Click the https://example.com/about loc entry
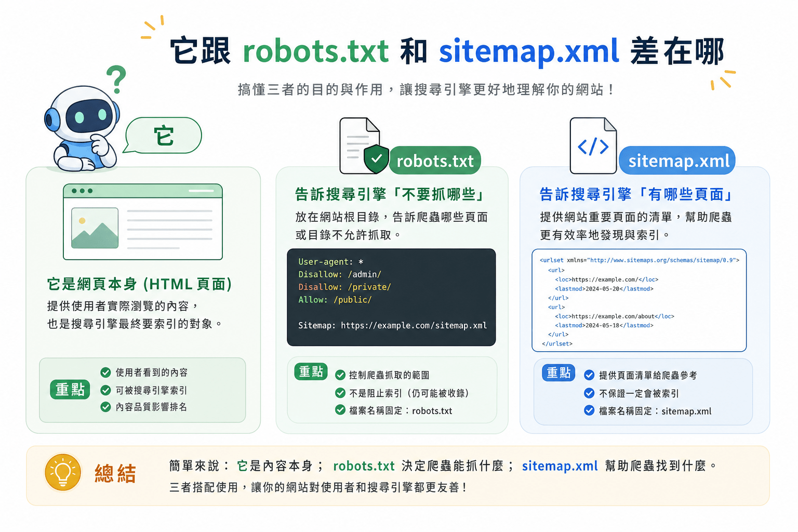The height and width of the screenshot is (532, 798). (615, 316)
